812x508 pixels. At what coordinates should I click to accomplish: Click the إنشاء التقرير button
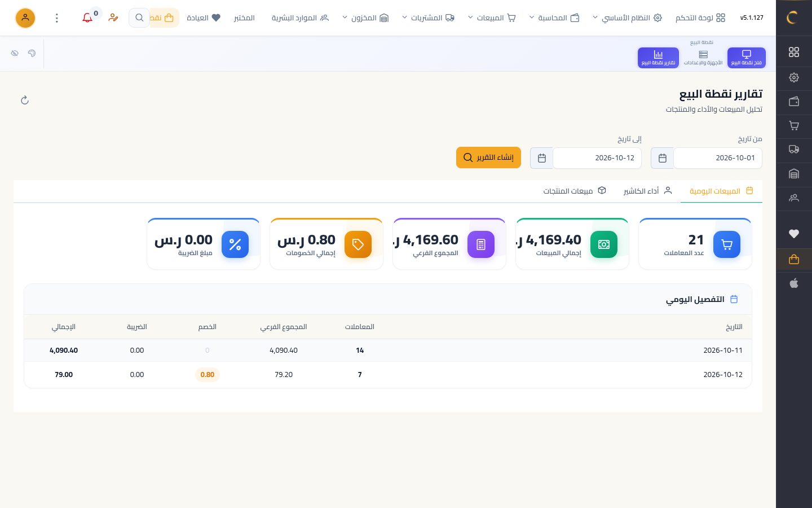pyautogui.click(x=488, y=157)
